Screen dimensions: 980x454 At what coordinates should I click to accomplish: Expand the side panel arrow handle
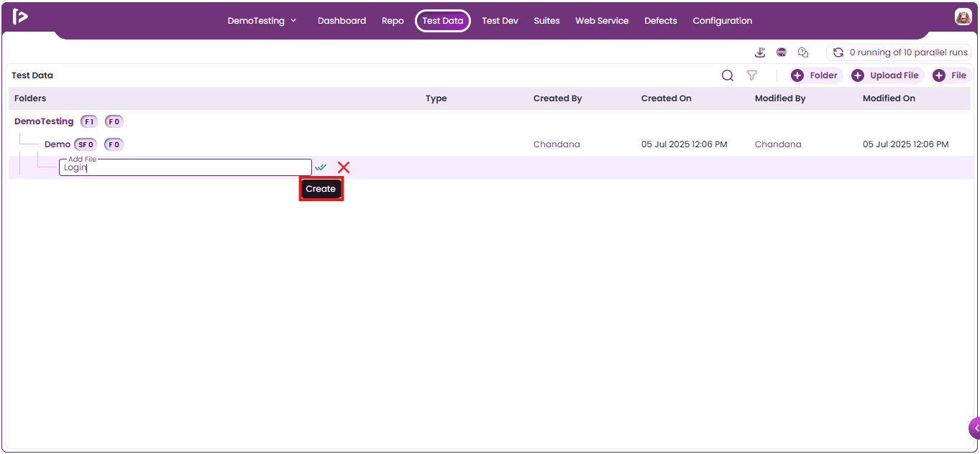975,428
